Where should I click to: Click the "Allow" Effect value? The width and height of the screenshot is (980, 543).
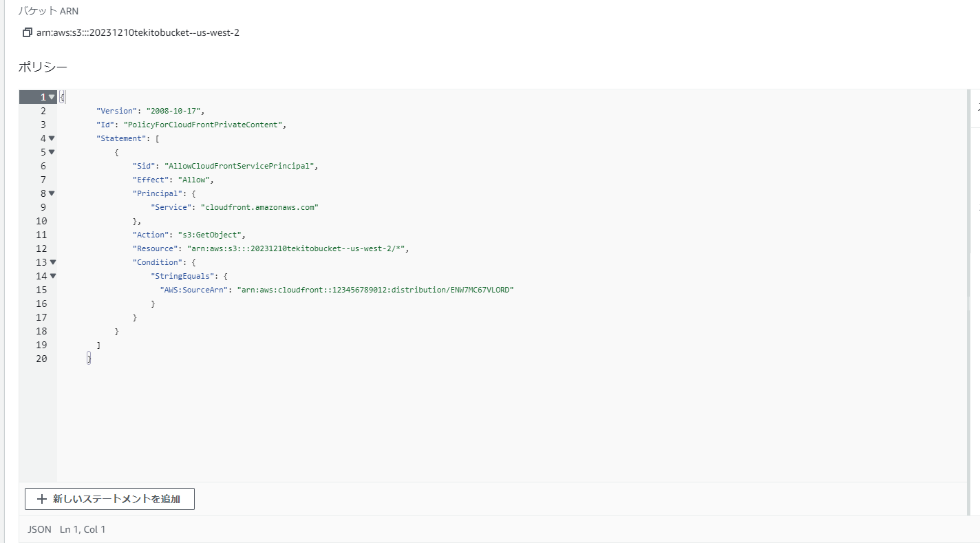(193, 180)
